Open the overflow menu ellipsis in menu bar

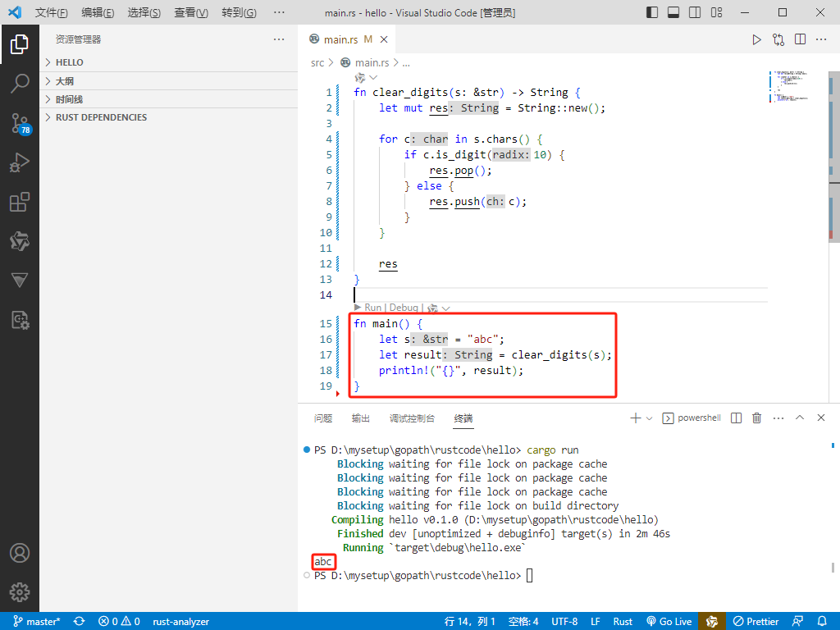pos(279,12)
